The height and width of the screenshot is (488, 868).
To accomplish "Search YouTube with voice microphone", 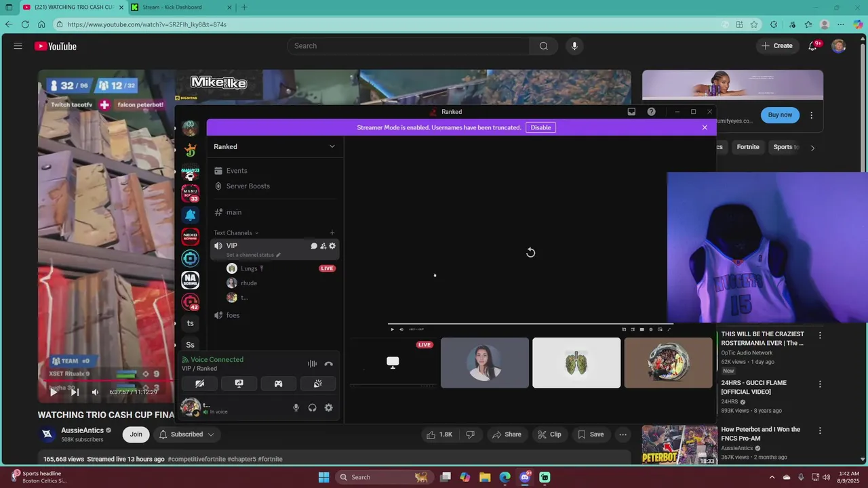I will pos(574,46).
